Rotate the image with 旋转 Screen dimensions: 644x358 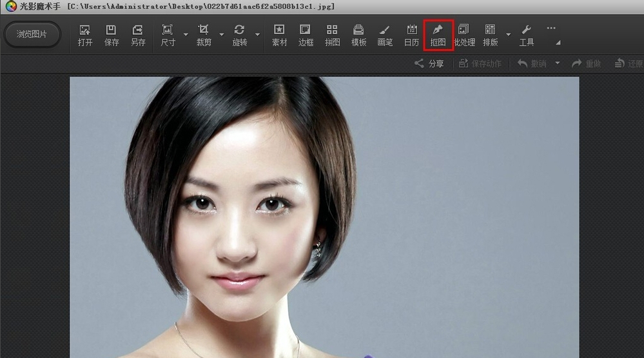[x=239, y=35]
